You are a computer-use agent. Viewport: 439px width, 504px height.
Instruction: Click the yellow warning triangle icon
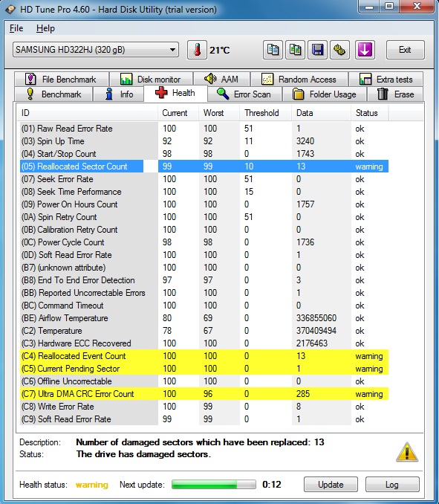[x=407, y=452]
